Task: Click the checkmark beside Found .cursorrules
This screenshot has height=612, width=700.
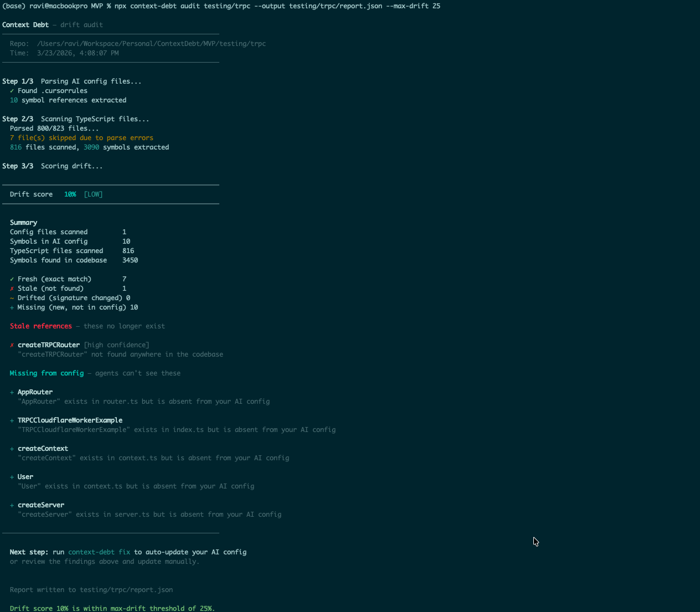Action: click(11, 90)
